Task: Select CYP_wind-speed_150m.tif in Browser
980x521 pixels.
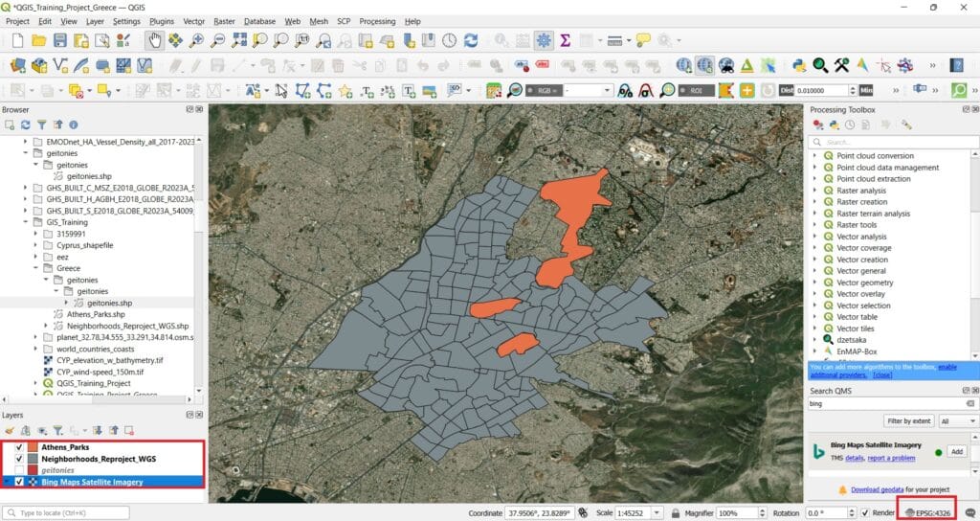Action: point(100,372)
